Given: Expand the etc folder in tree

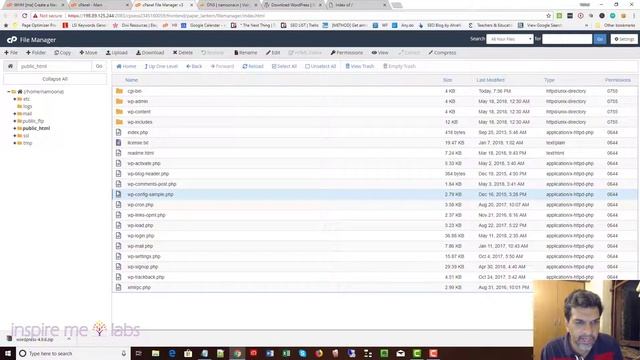Looking at the screenshot, I should (x=15, y=99).
